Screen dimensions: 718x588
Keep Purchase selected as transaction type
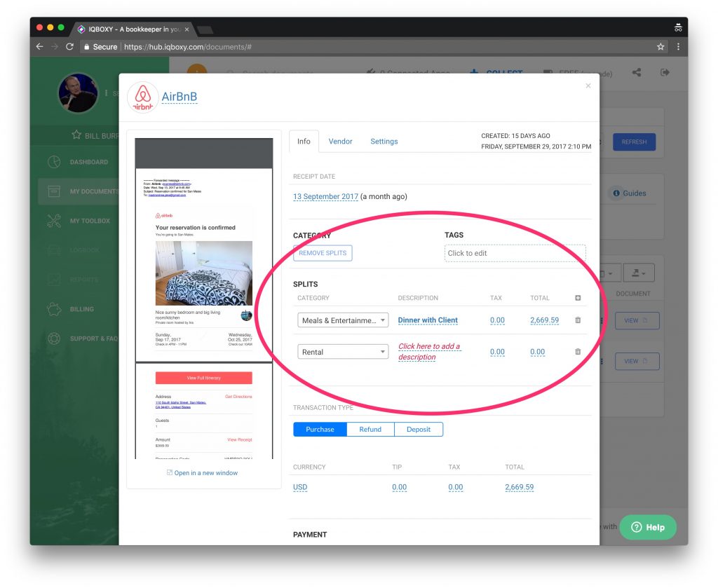tap(320, 429)
